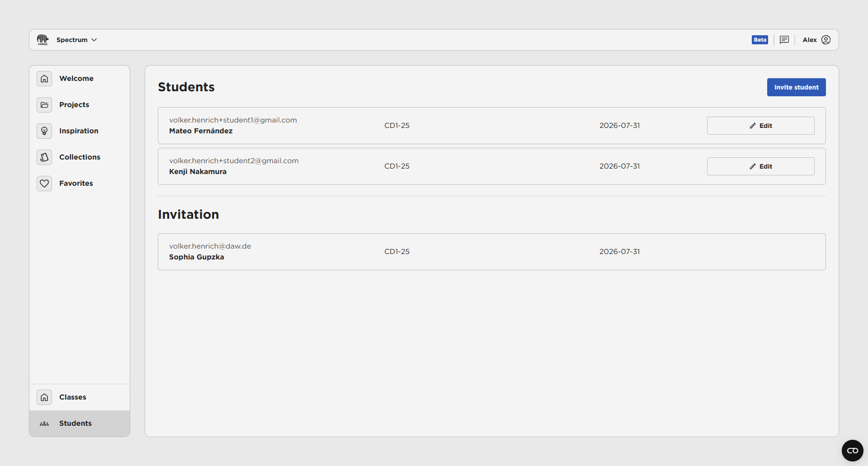Select the Students menu item

coord(75,424)
